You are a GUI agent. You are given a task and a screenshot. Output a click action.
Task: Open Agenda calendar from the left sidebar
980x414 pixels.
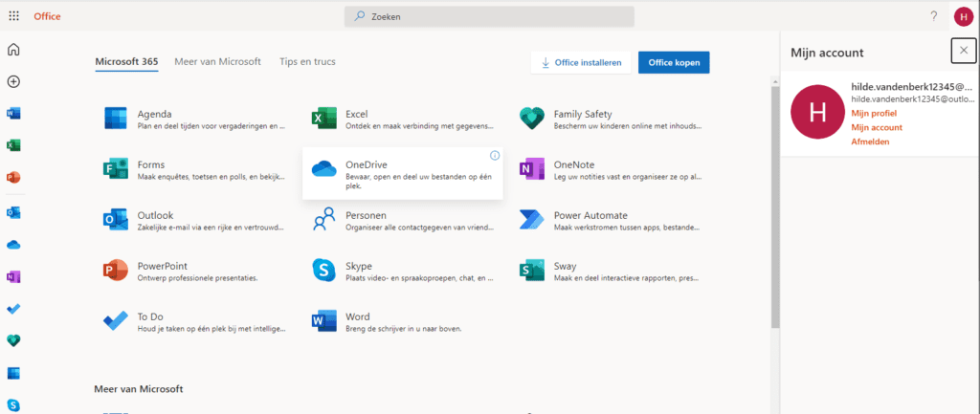(13, 374)
